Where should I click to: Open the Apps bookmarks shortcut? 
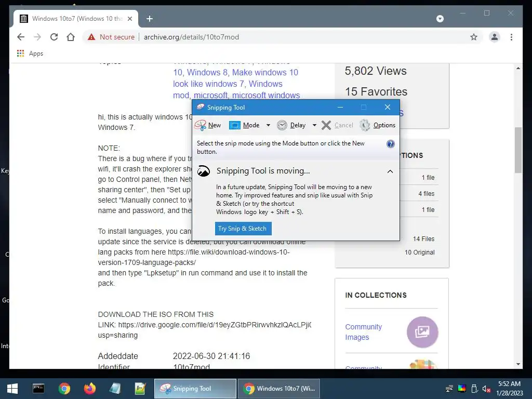coord(30,54)
